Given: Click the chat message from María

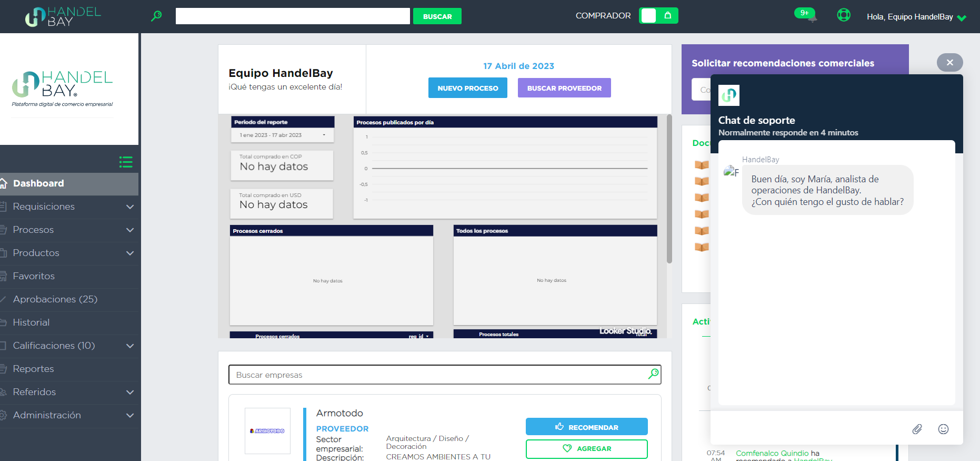Looking at the screenshot, I should coord(827,190).
